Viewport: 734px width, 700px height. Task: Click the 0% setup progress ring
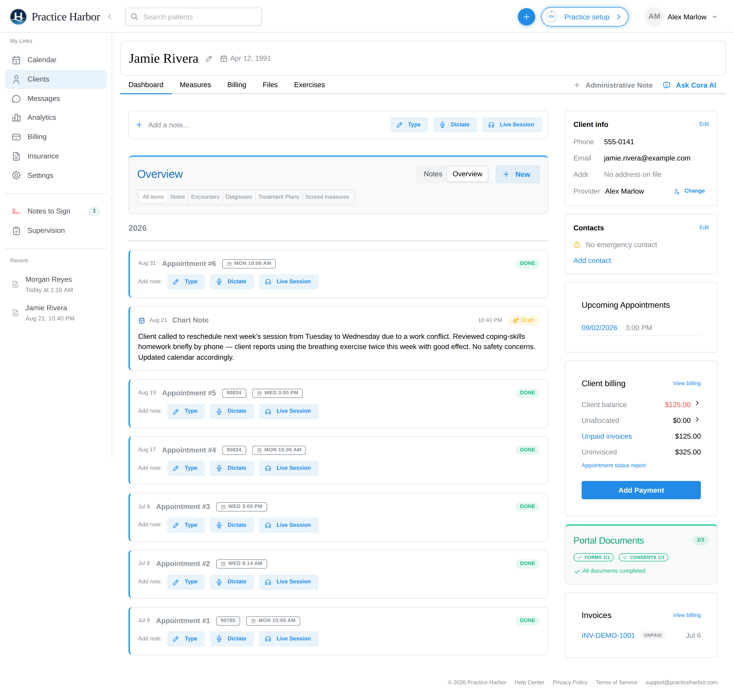coord(552,17)
